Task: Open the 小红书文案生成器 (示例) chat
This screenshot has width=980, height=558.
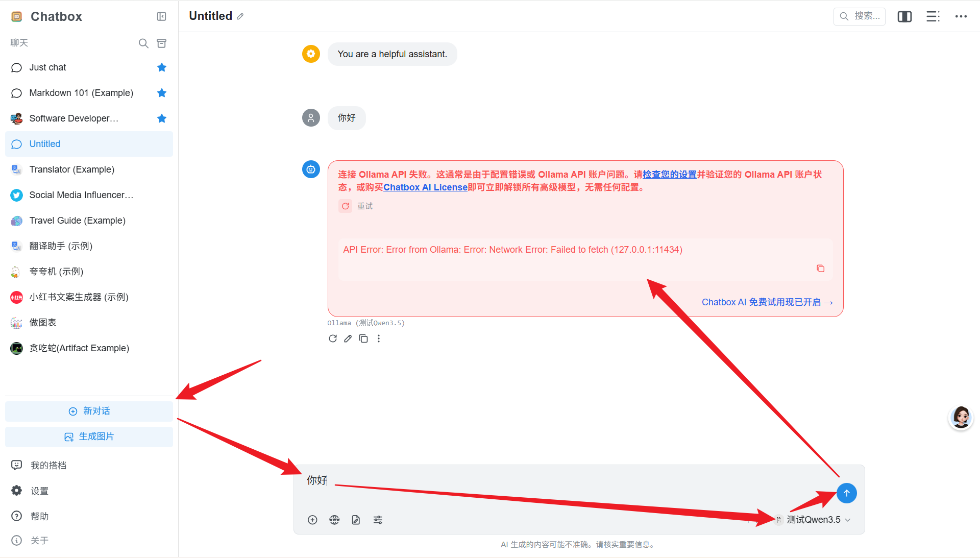Action: coord(89,297)
